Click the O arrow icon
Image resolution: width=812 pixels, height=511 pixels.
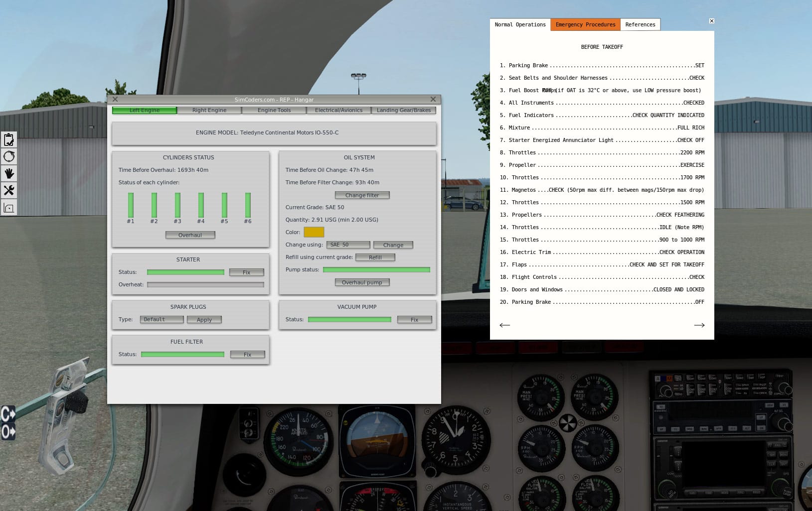[x=8, y=431]
